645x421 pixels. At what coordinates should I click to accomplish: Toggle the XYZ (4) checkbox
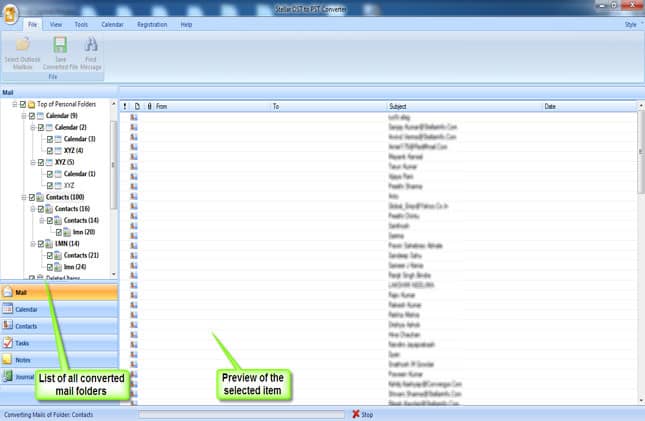coord(50,151)
